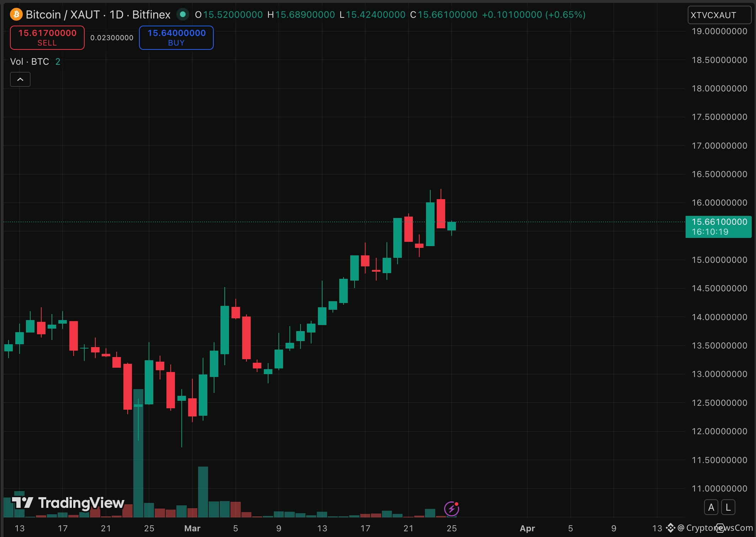Toggle log scale with L button
The width and height of the screenshot is (756, 537).
click(x=728, y=507)
